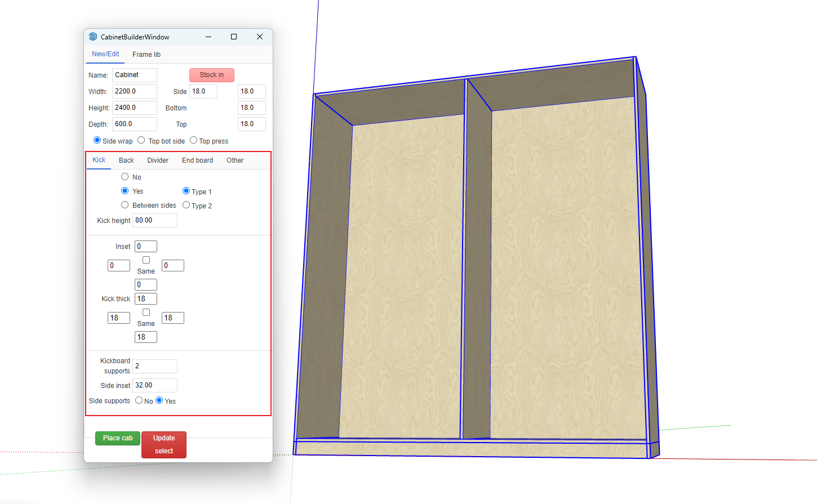Click the green Place cab button
817x504 pixels.
pyautogui.click(x=118, y=438)
